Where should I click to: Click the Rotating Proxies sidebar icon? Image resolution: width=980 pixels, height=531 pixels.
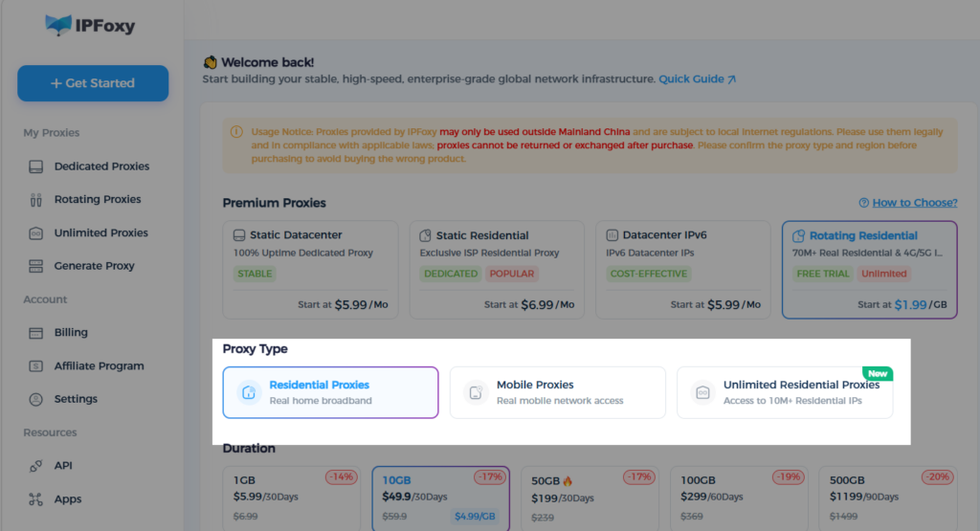[x=36, y=200]
